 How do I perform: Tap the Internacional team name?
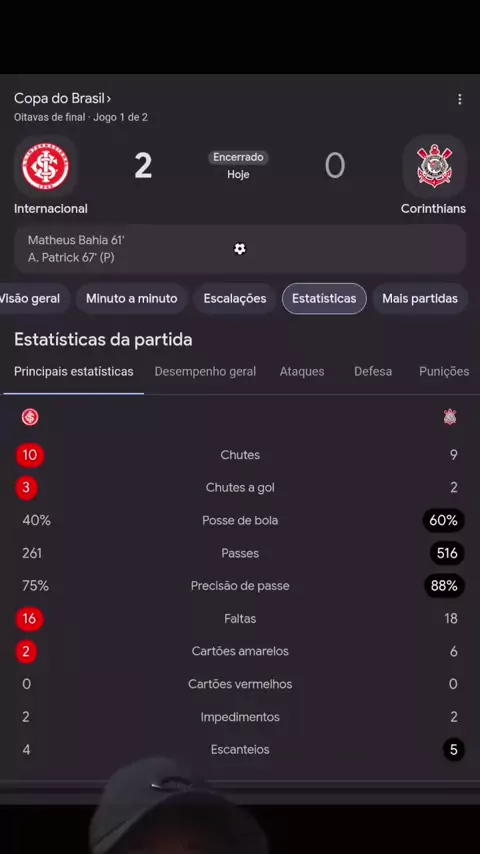pyautogui.click(x=51, y=209)
